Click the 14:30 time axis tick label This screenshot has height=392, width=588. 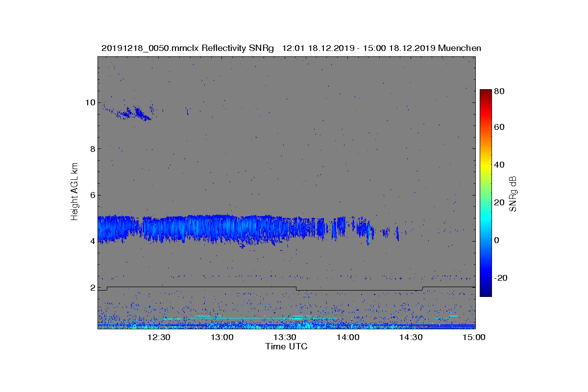[x=411, y=337]
